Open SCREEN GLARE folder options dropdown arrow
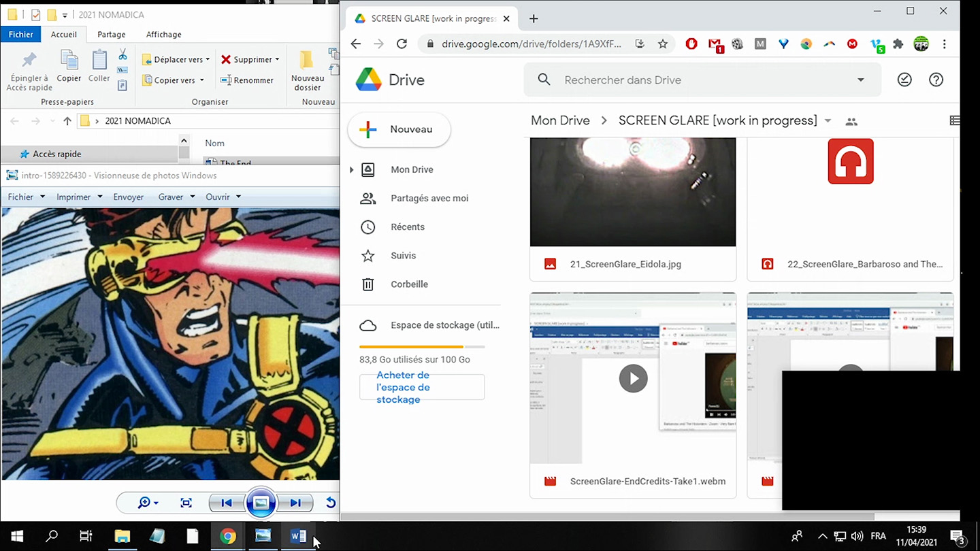Viewport: 980px width, 551px height. pyautogui.click(x=828, y=121)
